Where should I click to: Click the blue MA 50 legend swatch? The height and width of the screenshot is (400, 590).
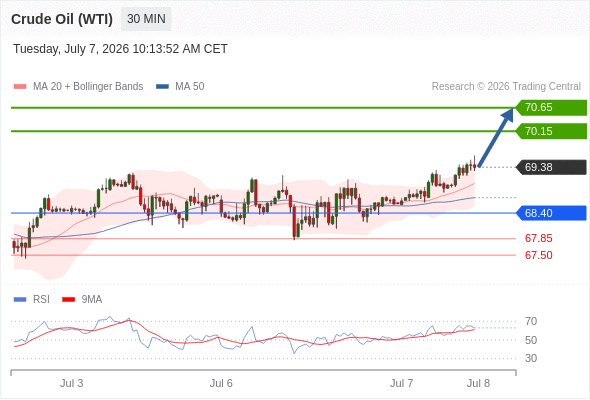(162, 87)
